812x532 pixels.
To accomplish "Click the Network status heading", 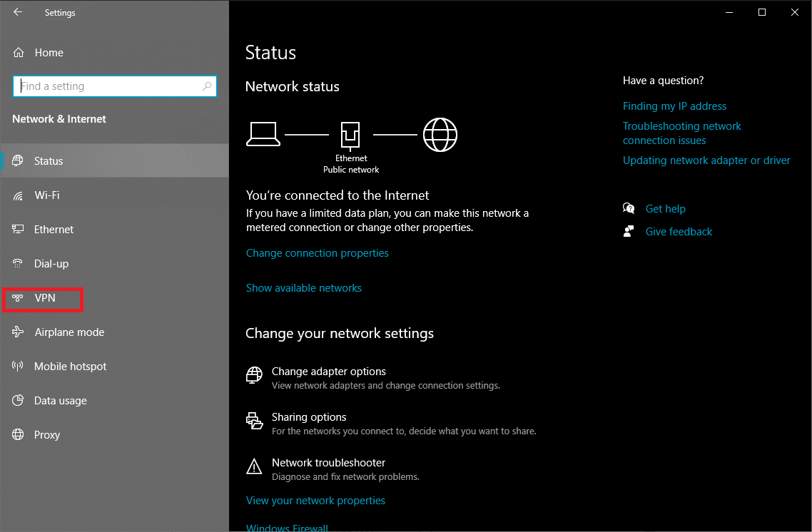I will [292, 86].
